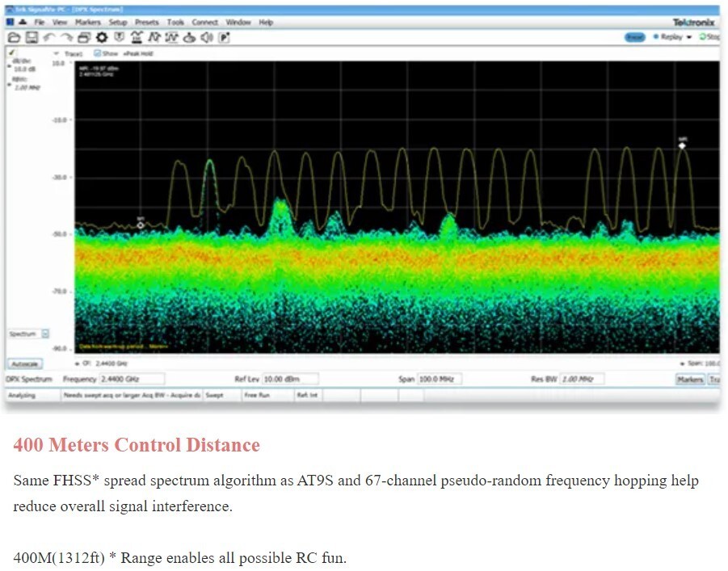The height and width of the screenshot is (571, 728).
Task: Click the Redo arrow icon
Action: point(66,37)
